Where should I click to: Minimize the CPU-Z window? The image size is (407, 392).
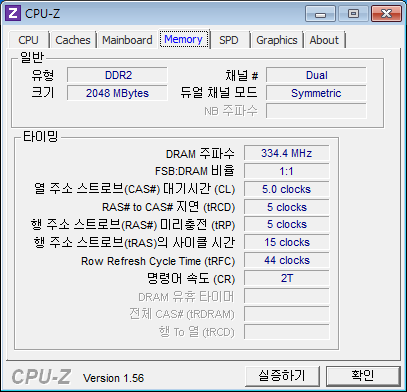point(320,14)
